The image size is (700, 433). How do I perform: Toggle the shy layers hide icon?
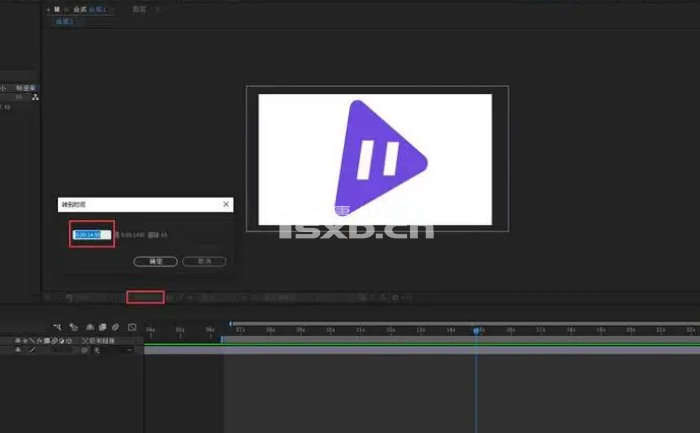pos(90,327)
